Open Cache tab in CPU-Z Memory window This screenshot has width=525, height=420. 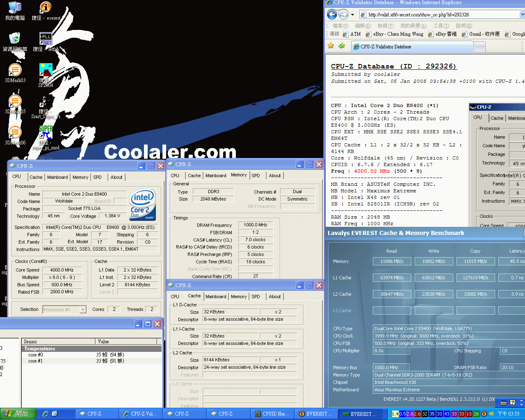point(194,176)
